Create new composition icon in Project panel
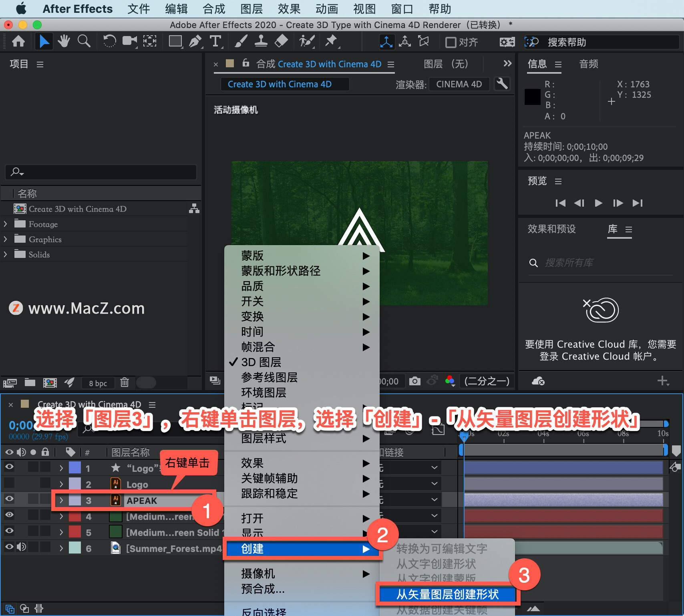Screen dimensions: 684x616 (x=50, y=382)
